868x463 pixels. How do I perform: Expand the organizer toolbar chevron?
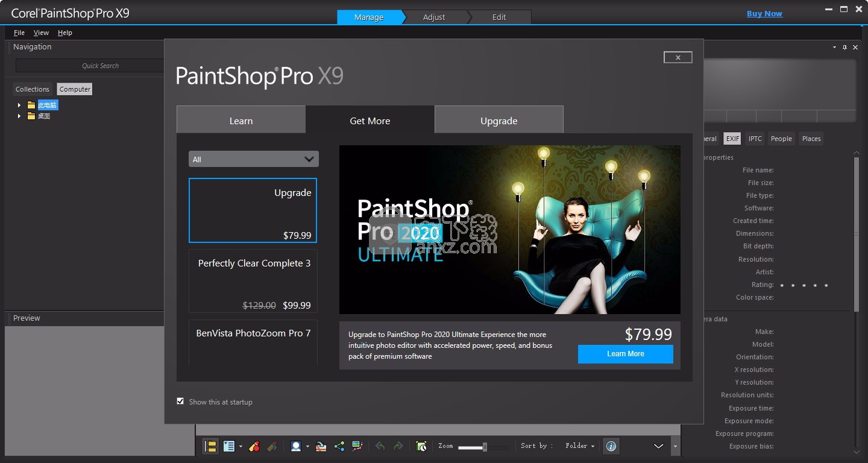[x=659, y=446]
